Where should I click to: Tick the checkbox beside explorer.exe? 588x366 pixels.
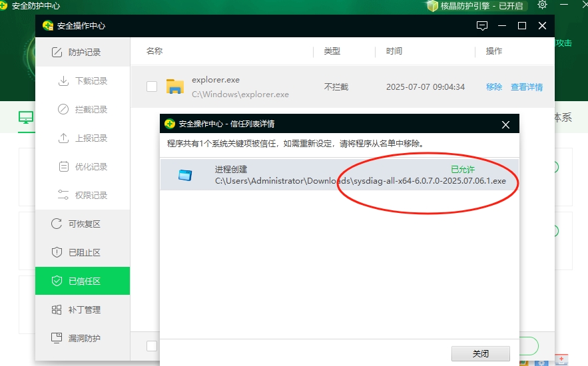152,87
